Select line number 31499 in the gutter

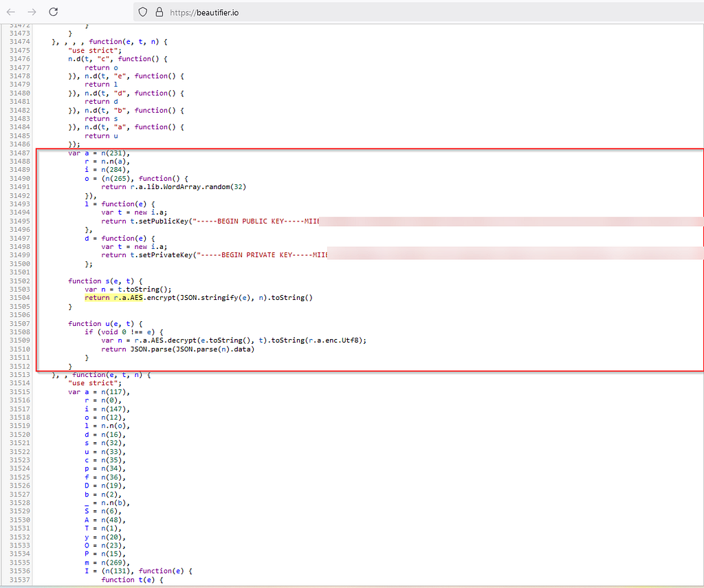[x=20, y=255]
